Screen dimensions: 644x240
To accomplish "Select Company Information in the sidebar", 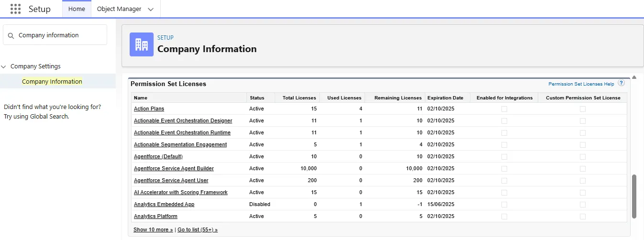I will [x=52, y=82].
